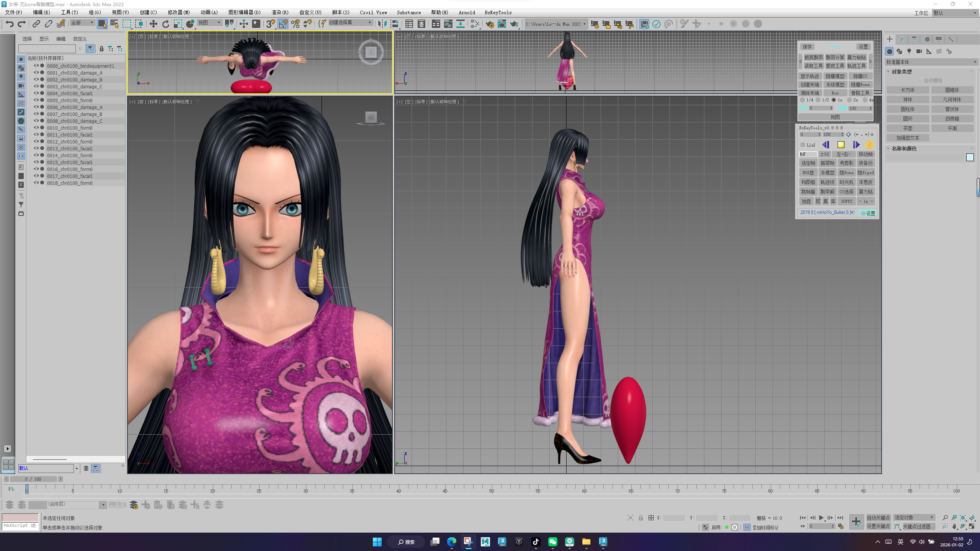Viewport: 980px width, 551px height.
Task: Open the 标准基本体 primitives dropdown
Action: click(x=931, y=62)
